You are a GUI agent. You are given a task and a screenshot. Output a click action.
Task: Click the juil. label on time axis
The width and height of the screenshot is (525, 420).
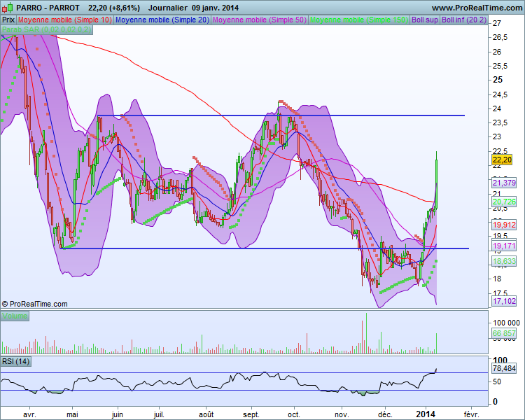(x=159, y=414)
